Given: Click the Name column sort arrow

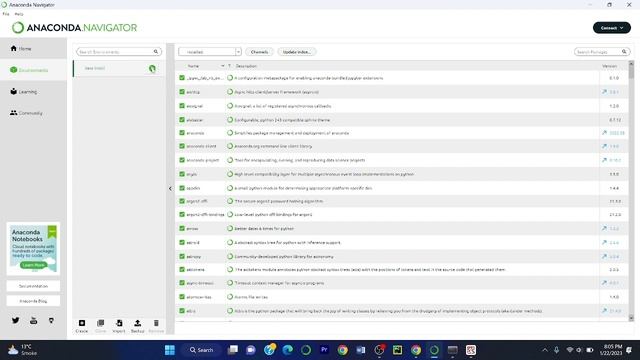Looking at the screenshot, I should pyautogui.click(x=223, y=66).
